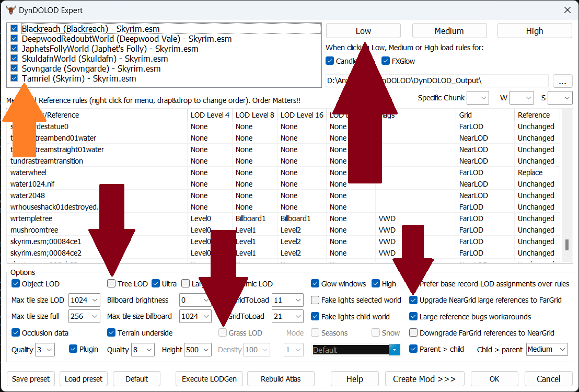Select the Blackreach worldspace entry
The image size is (579, 392).
click(90, 29)
